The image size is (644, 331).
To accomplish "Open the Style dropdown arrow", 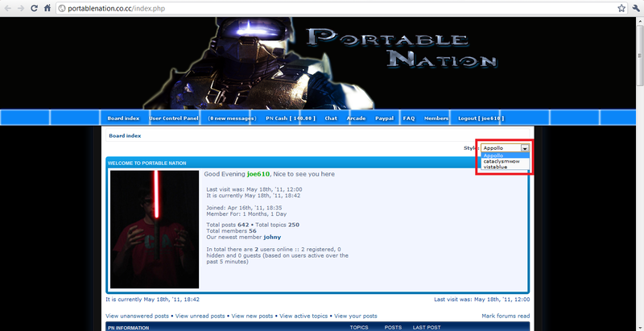I will click(525, 148).
